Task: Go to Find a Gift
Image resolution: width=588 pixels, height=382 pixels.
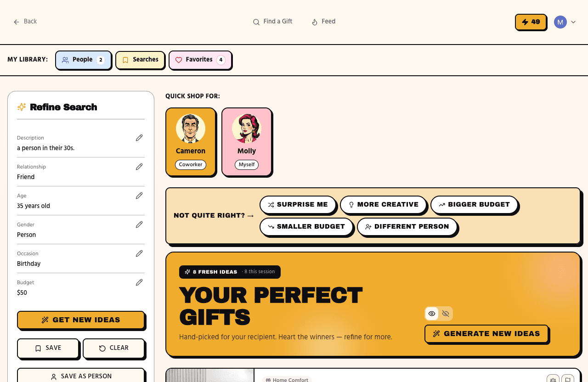Action: tap(272, 22)
